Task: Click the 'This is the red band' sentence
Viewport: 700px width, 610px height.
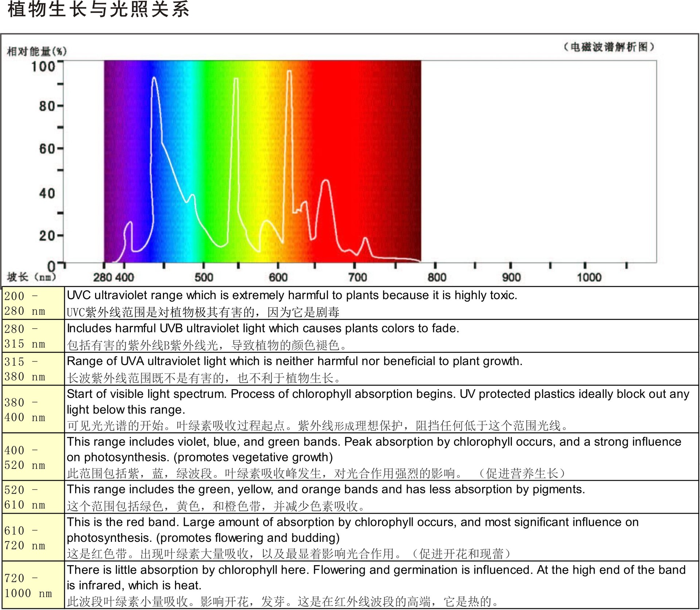Action: pos(353,523)
